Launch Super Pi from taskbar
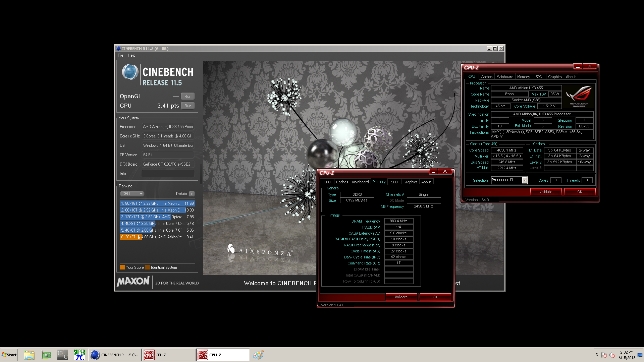644x362 pixels. pos(79,355)
